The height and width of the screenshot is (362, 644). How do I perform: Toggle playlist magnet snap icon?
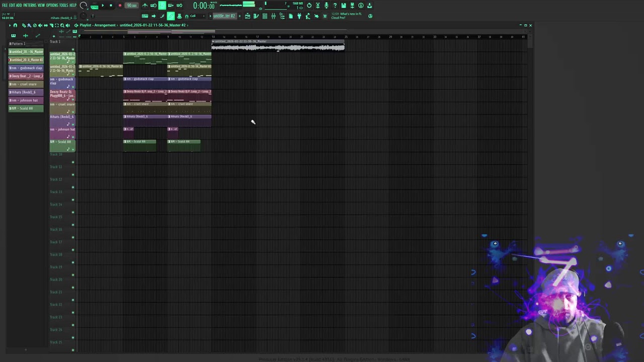[x=15, y=25]
